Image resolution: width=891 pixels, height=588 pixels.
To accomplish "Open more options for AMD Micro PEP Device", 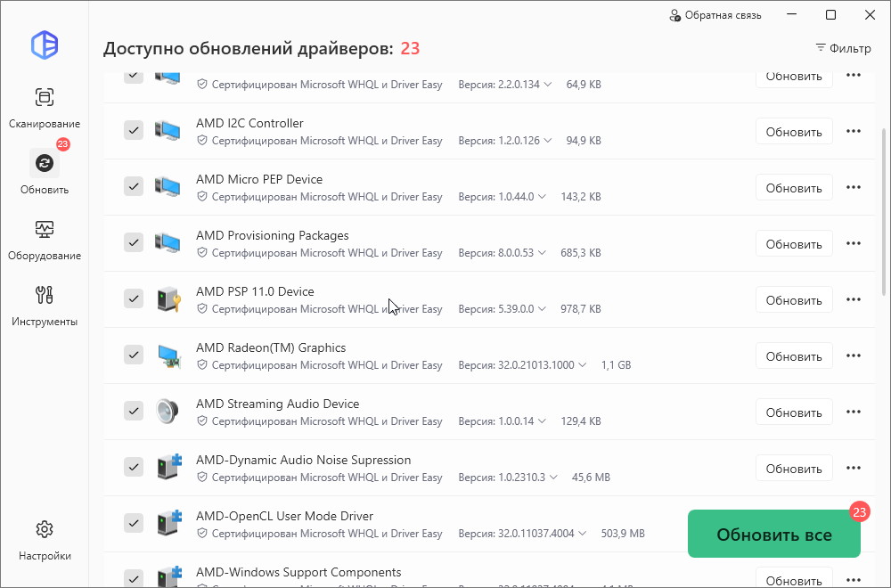I will point(854,187).
